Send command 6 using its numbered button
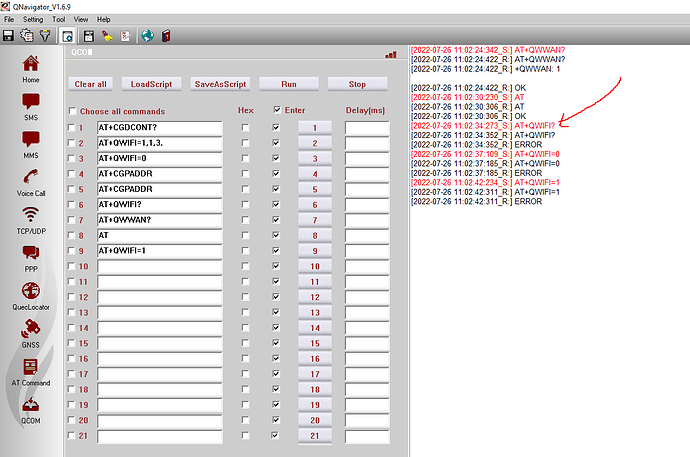The image size is (690, 457). (x=314, y=205)
